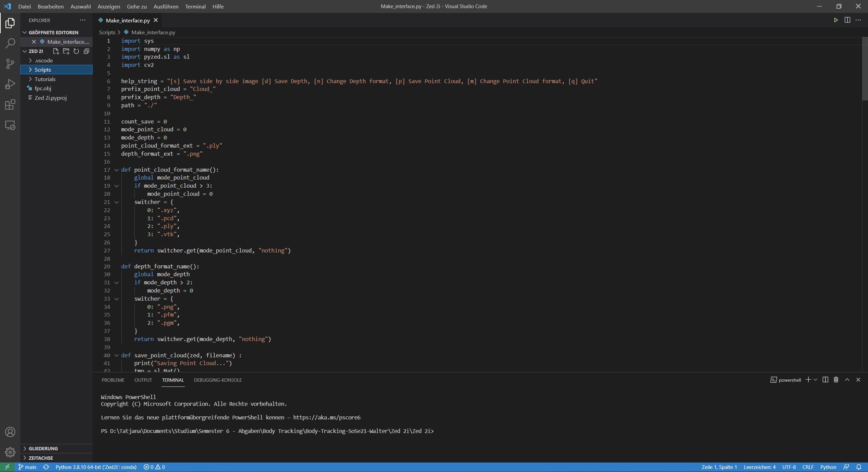Open the Accounts menu in activity bar
Viewport: 868px width, 472px height.
(x=10, y=432)
